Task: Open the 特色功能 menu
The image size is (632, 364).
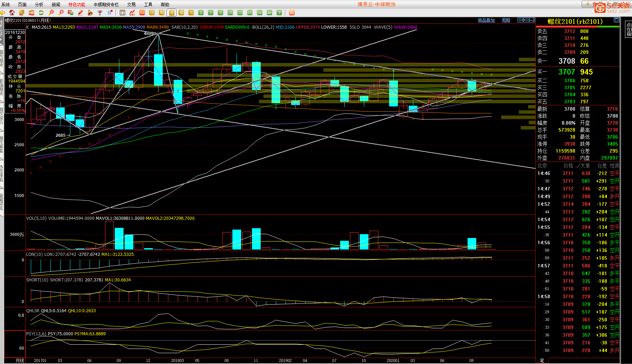Action: 77,5
